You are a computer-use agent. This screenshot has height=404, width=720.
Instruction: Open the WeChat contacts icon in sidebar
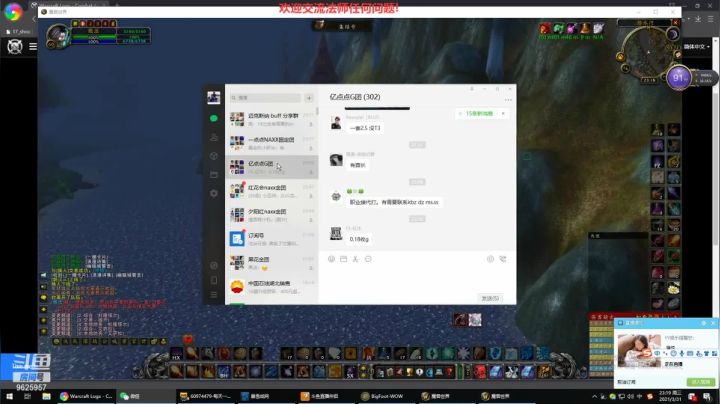(x=214, y=137)
